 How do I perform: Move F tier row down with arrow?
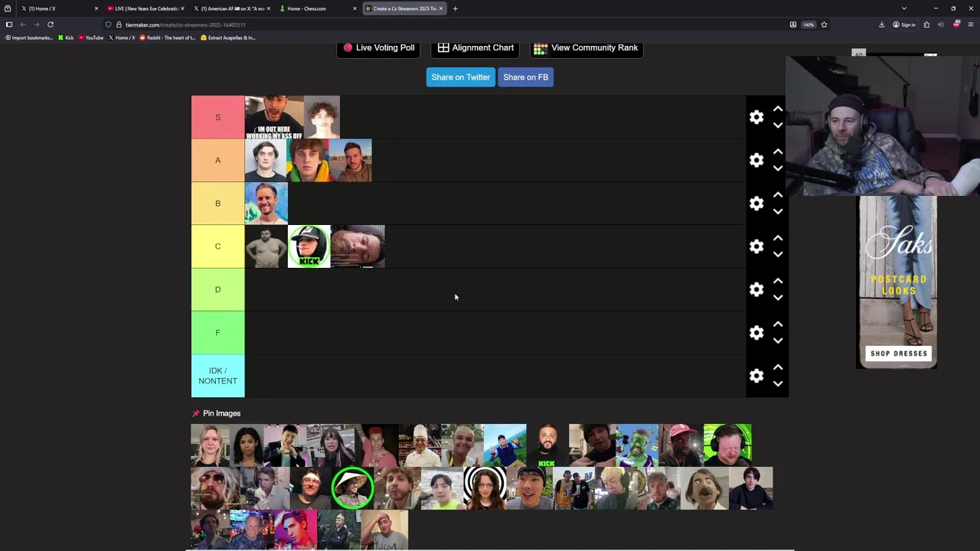[x=778, y=341]
